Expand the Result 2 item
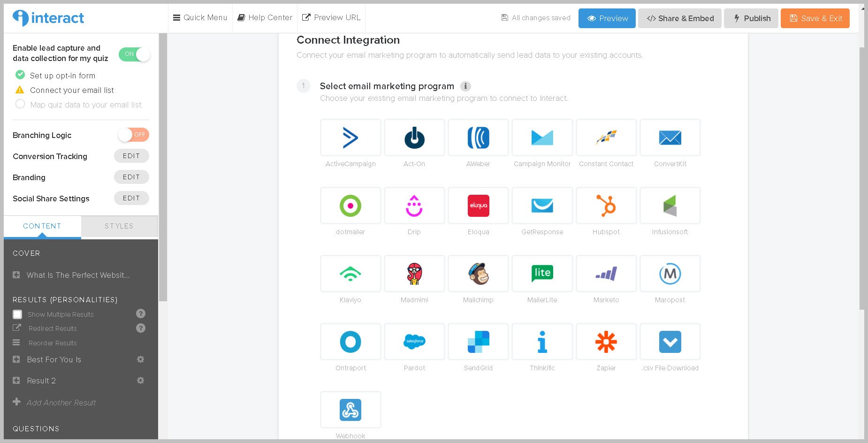 16,381
